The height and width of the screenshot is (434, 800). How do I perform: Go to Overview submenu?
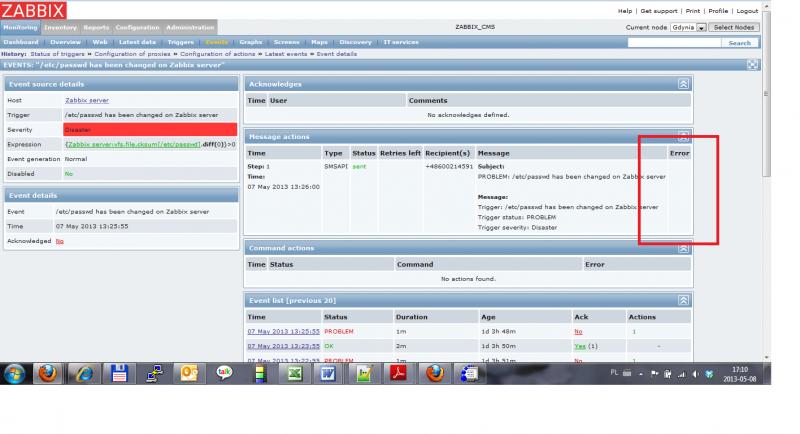pos(65,42)
